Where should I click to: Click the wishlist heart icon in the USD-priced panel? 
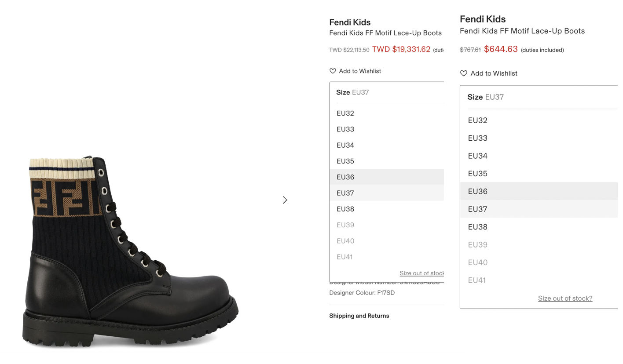(464, 73)
